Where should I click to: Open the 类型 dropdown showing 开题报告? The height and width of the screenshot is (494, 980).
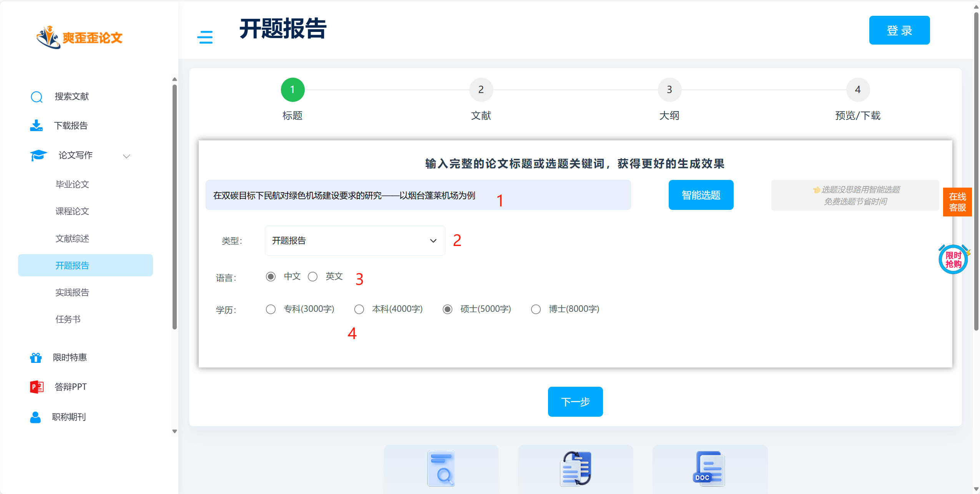(355, 241)
